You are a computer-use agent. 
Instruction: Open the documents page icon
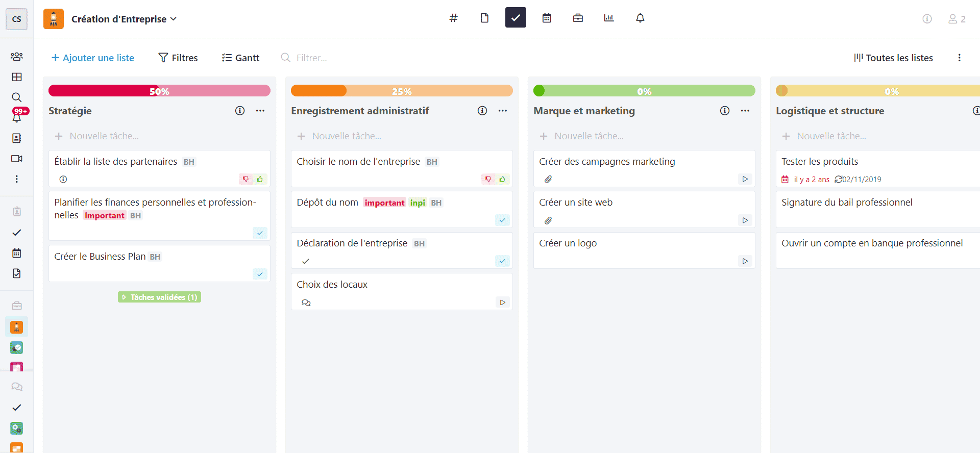click(x=484, y=18)
